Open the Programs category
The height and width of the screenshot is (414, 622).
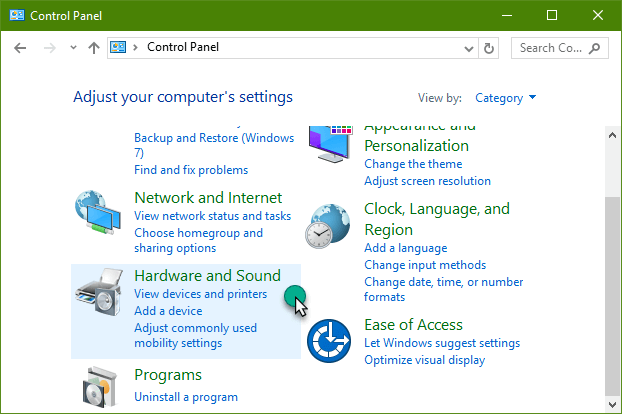point(168,375)
